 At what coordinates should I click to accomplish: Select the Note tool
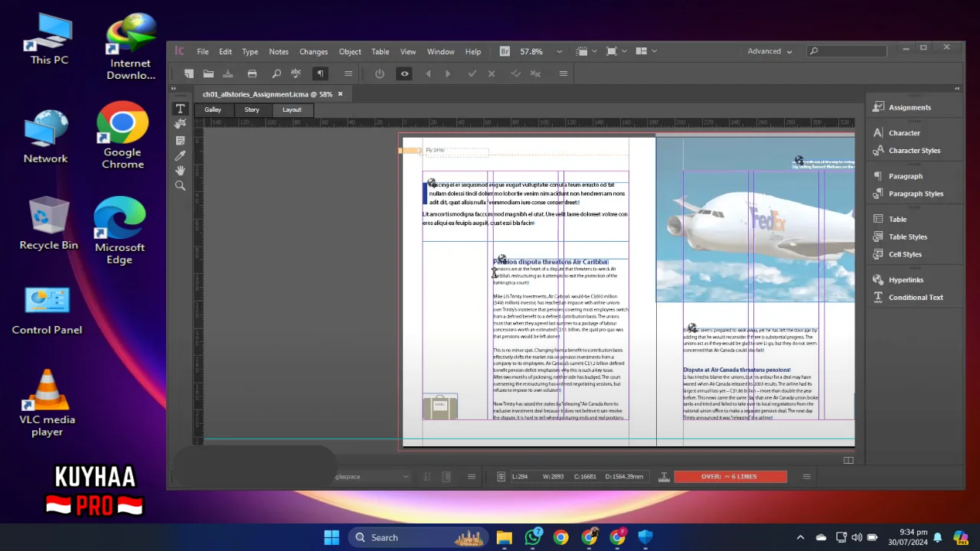point(181,141)
